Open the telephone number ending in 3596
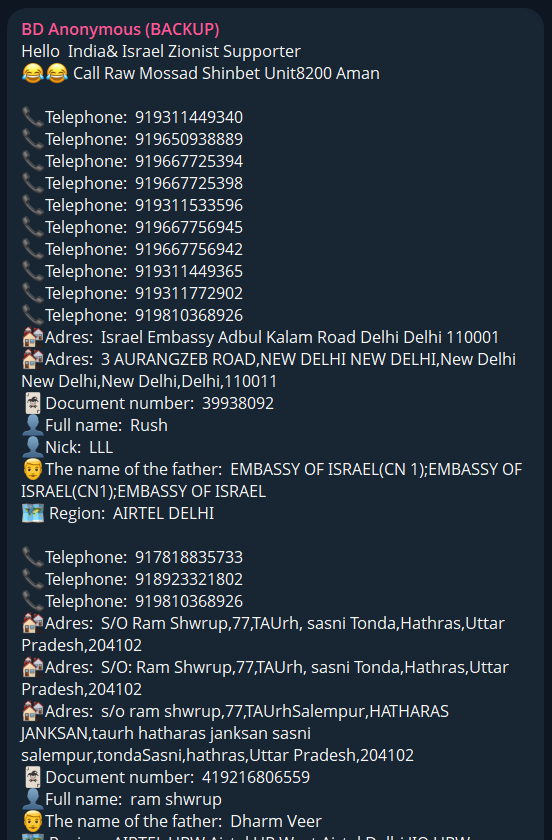552x840 pixels. pyautogui.click(x=189, y=205)
